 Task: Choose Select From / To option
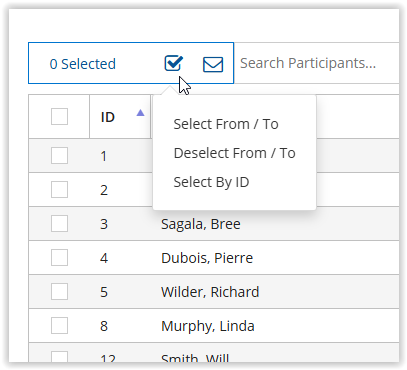226,124
